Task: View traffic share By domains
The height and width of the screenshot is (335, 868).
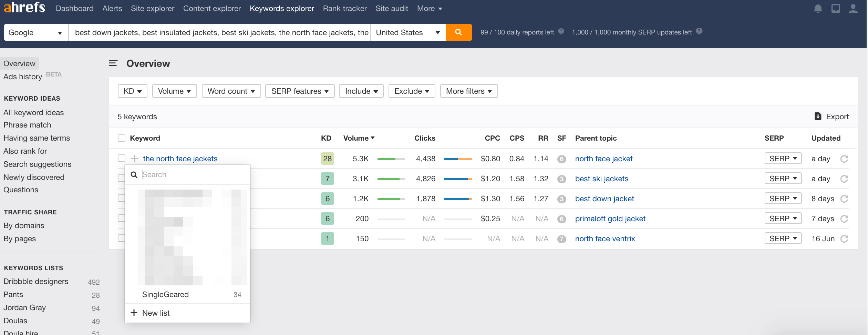Action: [24, 225]
